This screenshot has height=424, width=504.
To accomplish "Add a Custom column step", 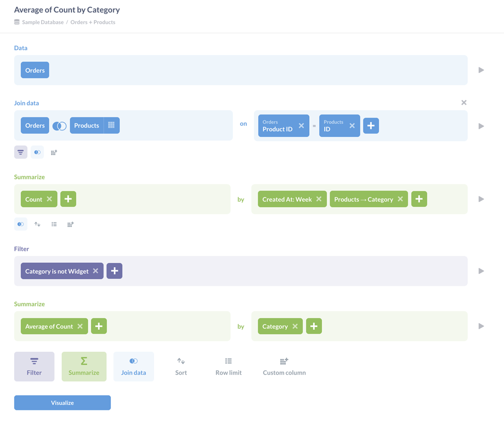I will (285, 366).
